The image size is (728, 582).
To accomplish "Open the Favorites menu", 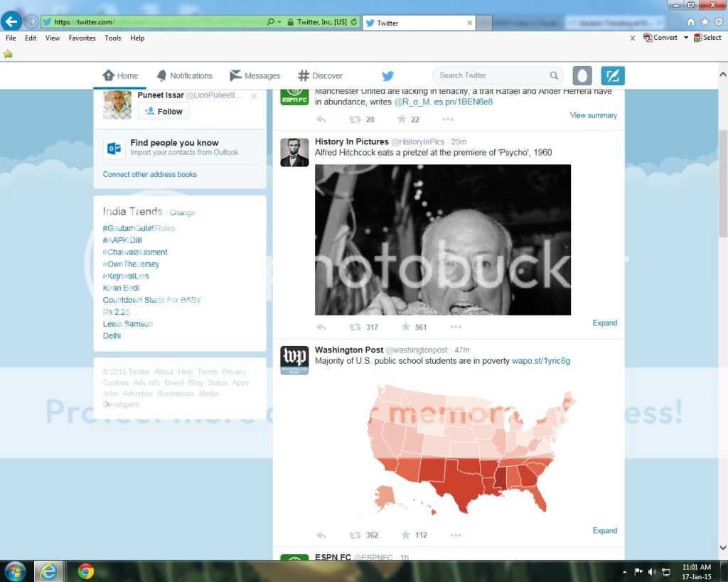I will point(82,38).
